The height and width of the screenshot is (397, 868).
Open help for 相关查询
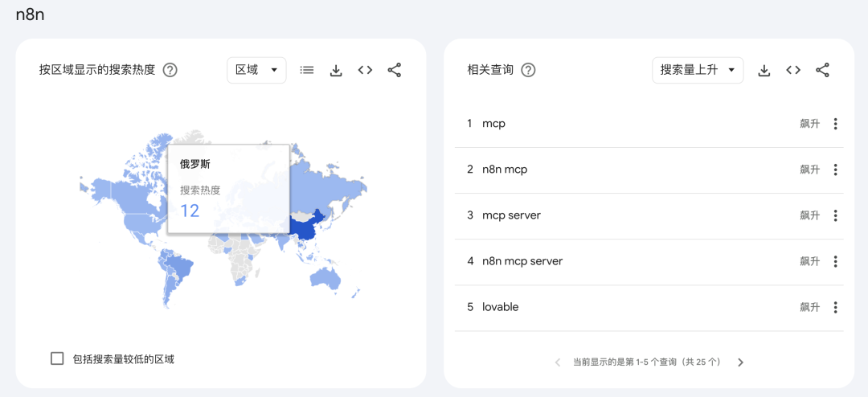click(x=529, y=71)
